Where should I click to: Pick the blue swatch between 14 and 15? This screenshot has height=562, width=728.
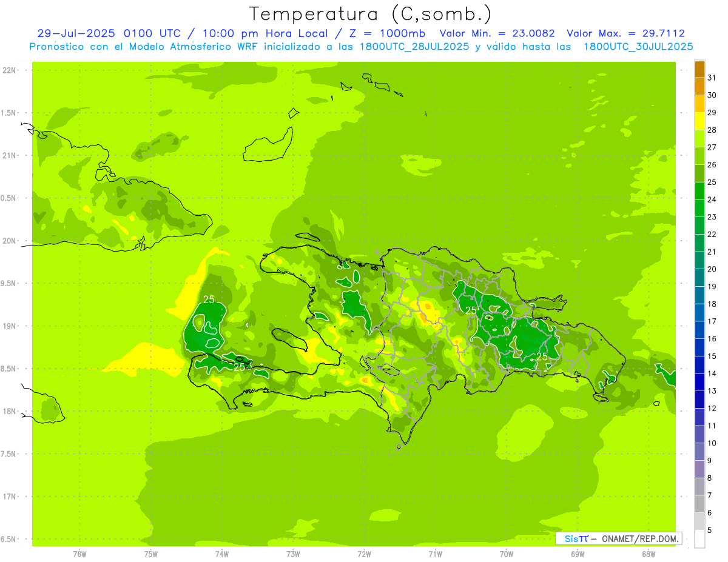point(699,365)
